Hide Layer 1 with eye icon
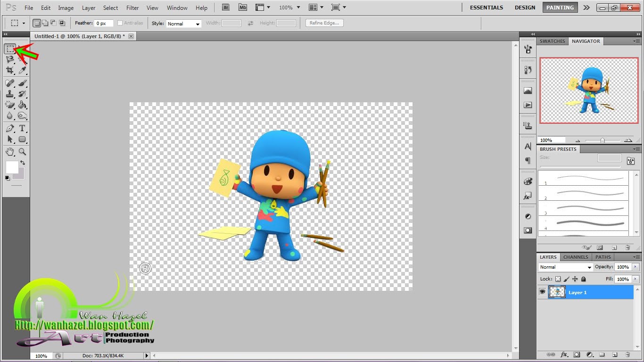 542,292
